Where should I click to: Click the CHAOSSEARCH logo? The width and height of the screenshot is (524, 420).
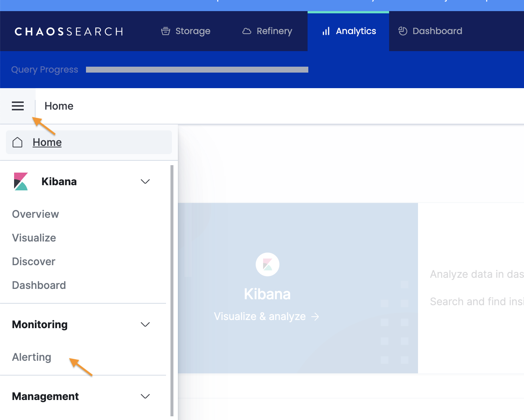click(69, 31)
